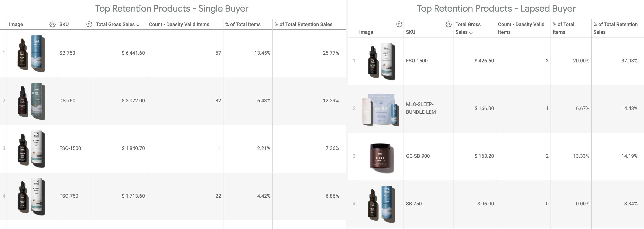
Task: Sort Lapsed Buyer table by Total Gross Sales
Action: (468, 28)
